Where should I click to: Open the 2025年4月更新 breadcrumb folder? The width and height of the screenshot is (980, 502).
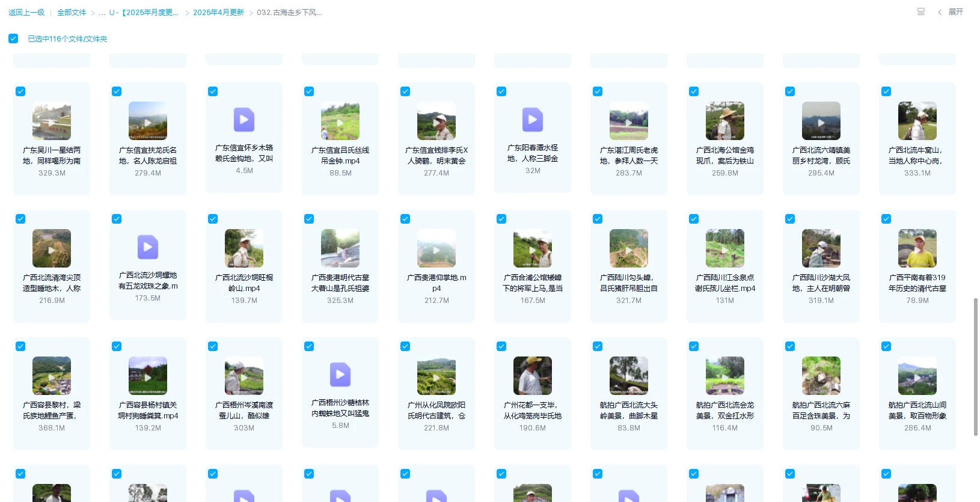pyautogui.click(x=218, y=13)
